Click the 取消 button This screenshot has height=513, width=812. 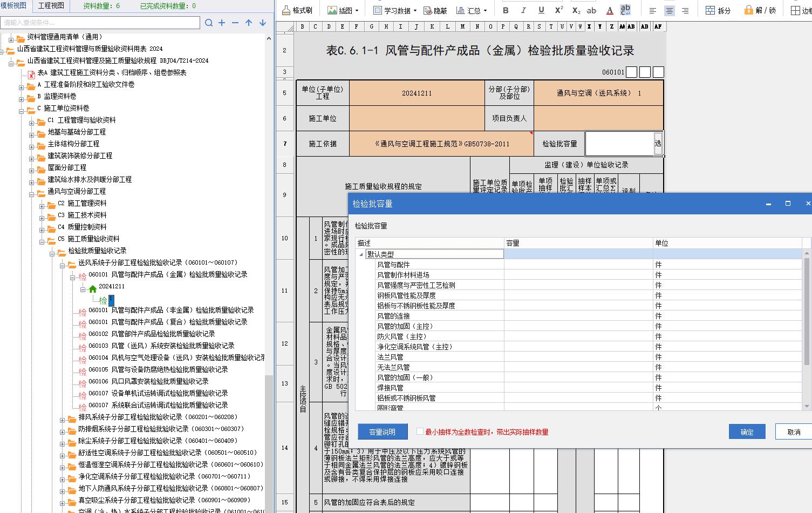tap(794, 432)
